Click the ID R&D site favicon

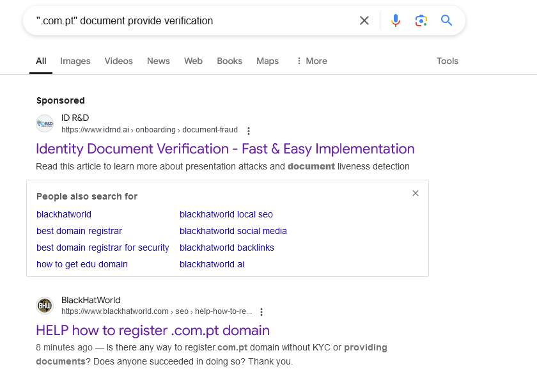(x=45, y=123)
